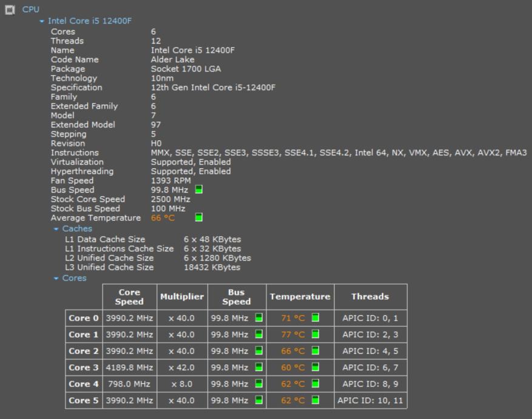Screen dimensions: 532x419
Task: Click Core 3 speed cell 4189.8 MHz
Action: coord(129,367)
